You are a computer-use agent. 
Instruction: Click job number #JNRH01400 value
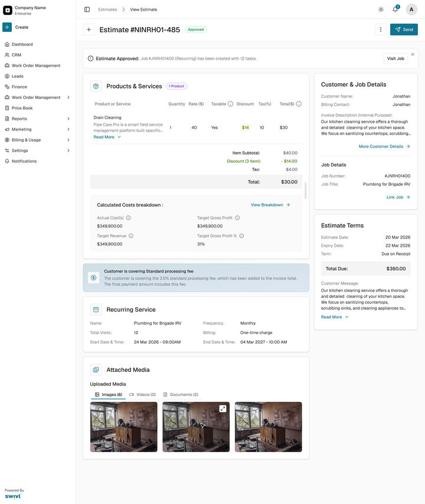coord(397,176)
